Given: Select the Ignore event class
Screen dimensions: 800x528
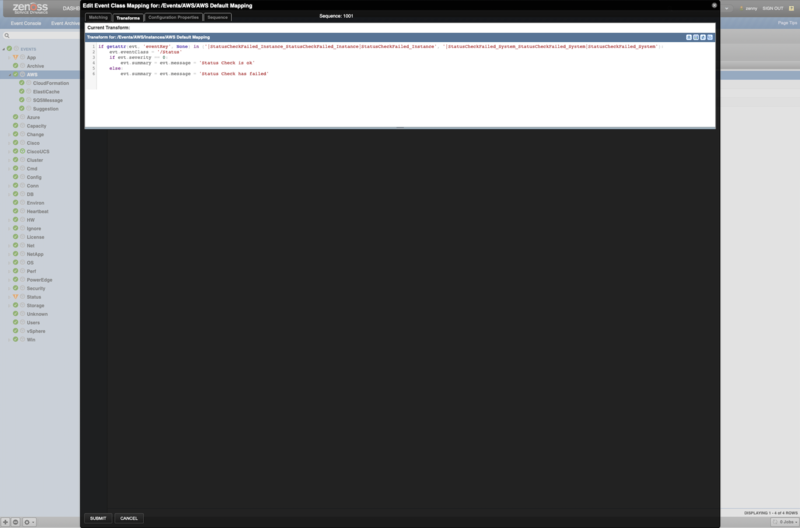Looking at the screenshot, I should point(34,229).
